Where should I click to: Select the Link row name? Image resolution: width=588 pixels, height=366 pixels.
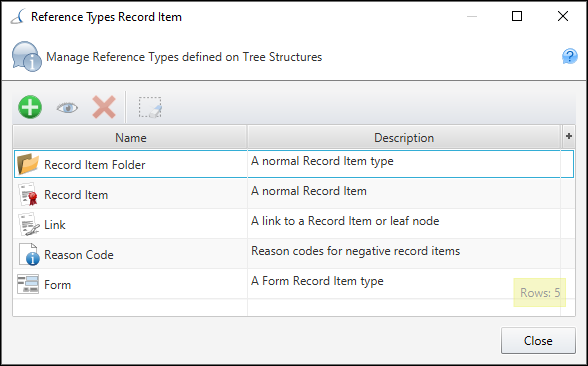pyautogui.click(x=55, y=225)
